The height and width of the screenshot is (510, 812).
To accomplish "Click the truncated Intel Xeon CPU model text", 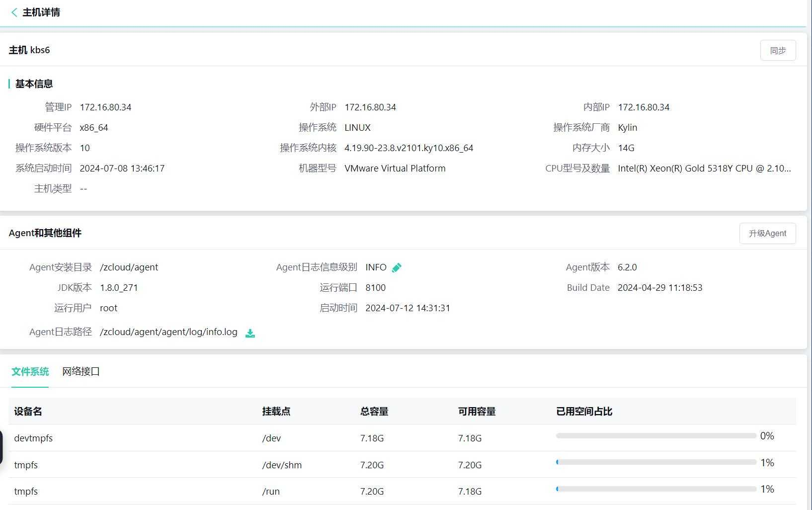I will coord(704,169).
